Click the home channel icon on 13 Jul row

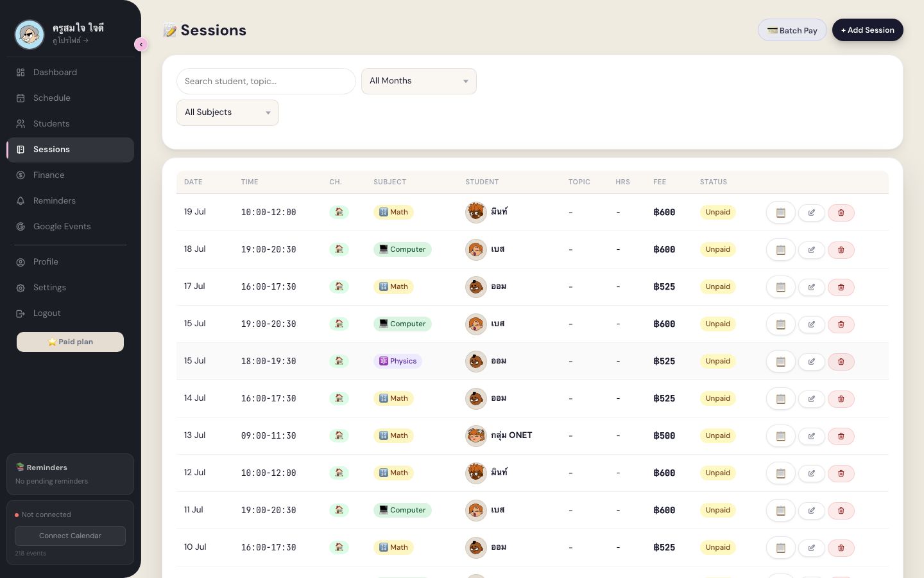click(339, 435)
